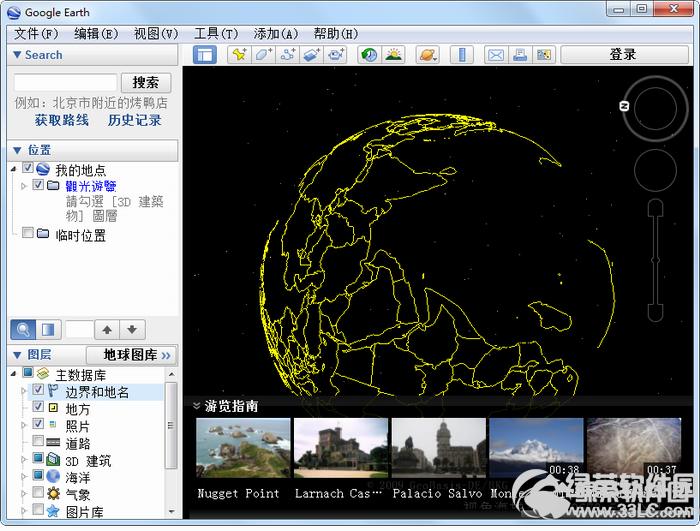Open the 历史记录 history link
700x531 pixels.
pyautogui.click(x=134, y=120)
